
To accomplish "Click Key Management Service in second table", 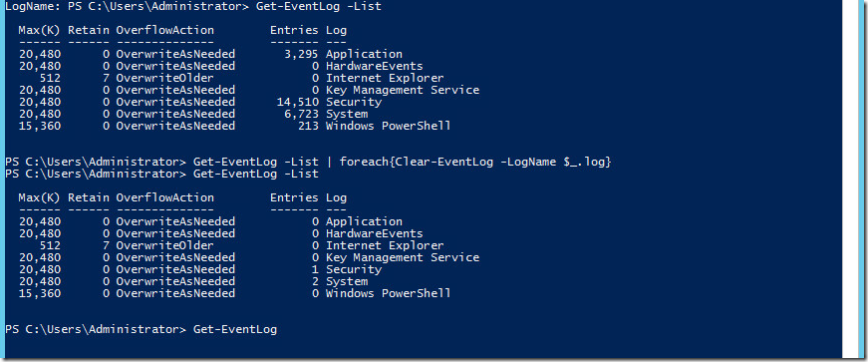I will [403, 257].
